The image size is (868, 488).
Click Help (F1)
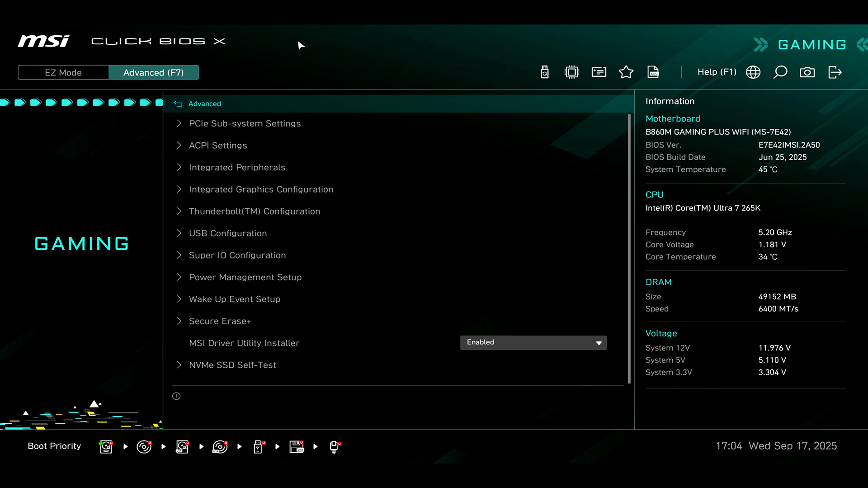717,72
